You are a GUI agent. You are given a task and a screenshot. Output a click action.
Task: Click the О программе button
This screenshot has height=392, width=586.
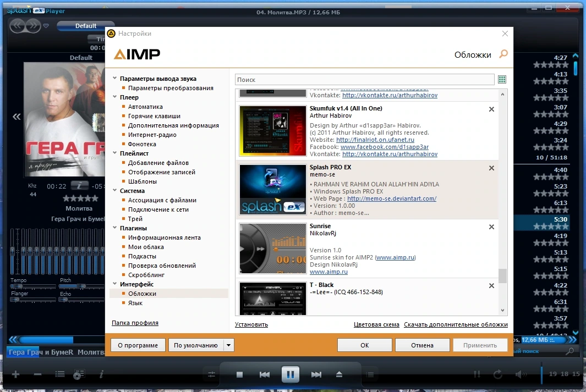click(x=138, y=345)
